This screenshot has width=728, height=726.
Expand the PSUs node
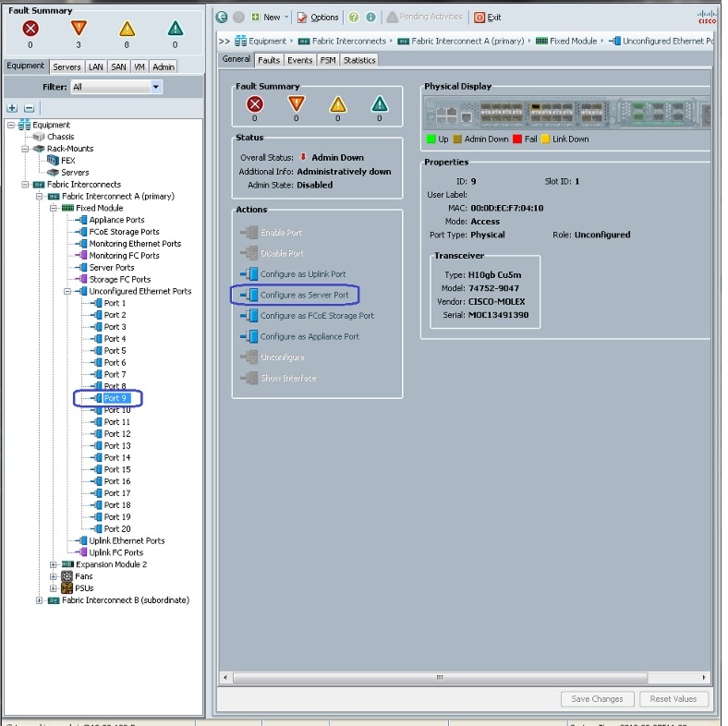click(54, 588)
